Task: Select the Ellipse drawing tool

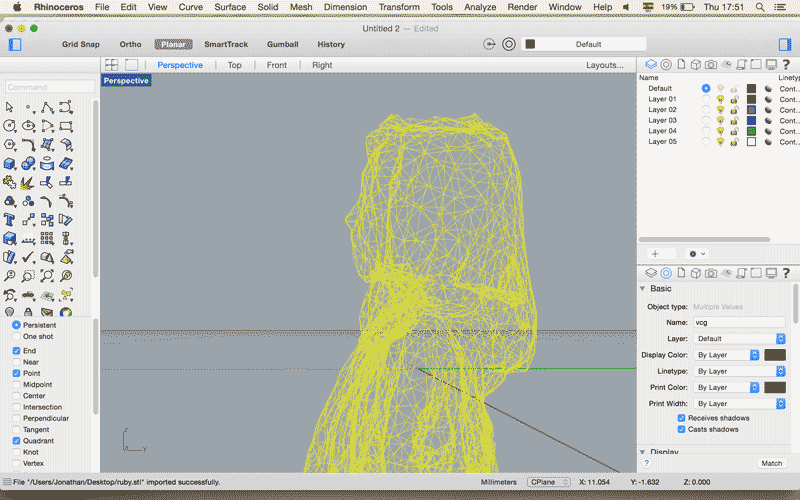Action: point(28,126)
